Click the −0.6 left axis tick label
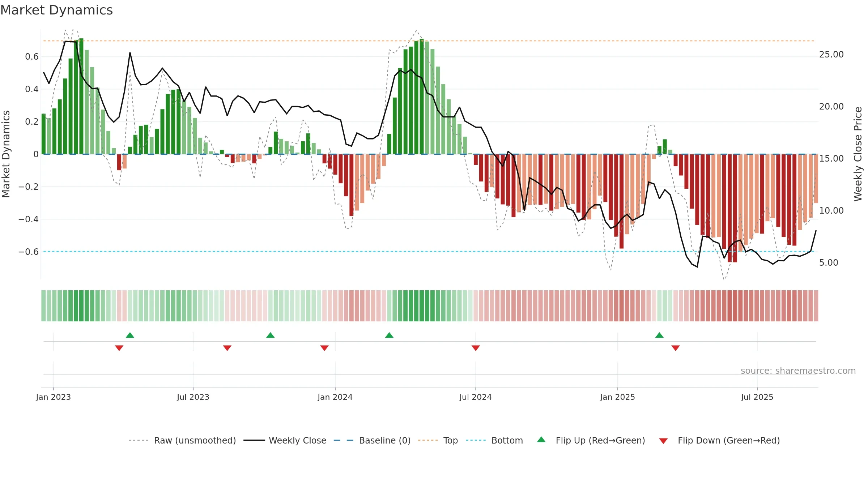This screenshot has height=488, width=868. point(29,252)
